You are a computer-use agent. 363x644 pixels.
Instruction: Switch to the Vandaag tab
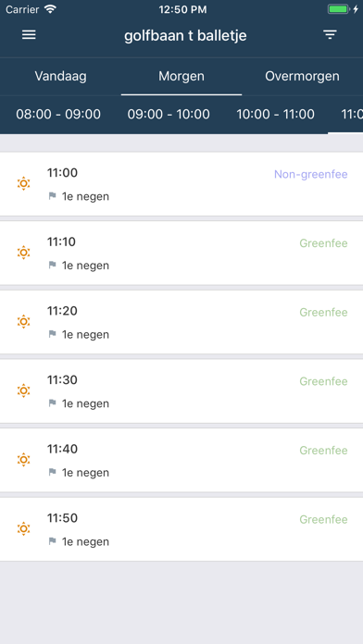(60, 77)
